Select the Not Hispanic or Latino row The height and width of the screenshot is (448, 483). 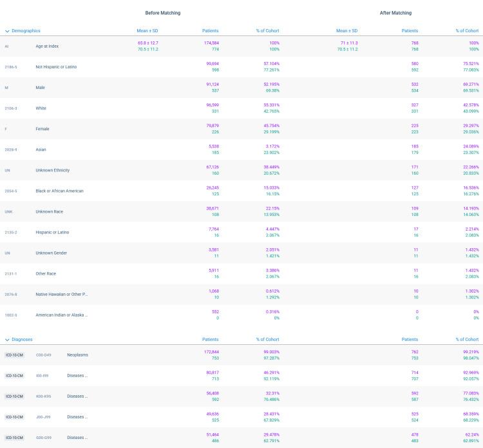[58, 67]
